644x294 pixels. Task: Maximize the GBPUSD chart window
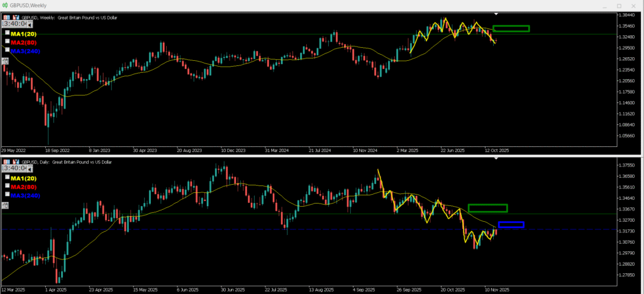tap(618, 5)
